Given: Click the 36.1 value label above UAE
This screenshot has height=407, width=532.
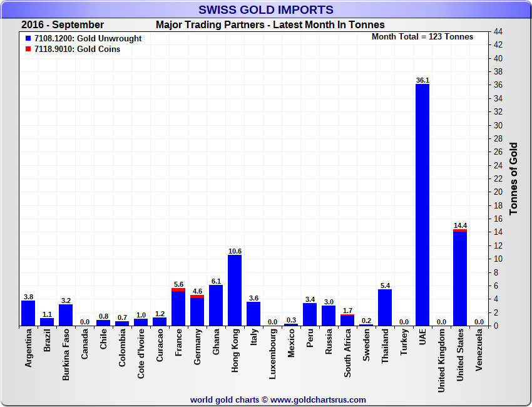Looking at the screenshot, I should pos(422,80).
